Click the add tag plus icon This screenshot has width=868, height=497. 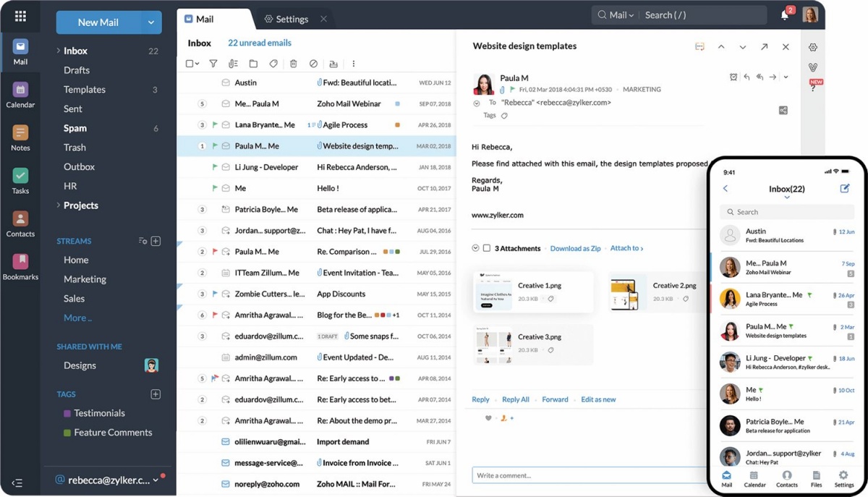point(156,394)
